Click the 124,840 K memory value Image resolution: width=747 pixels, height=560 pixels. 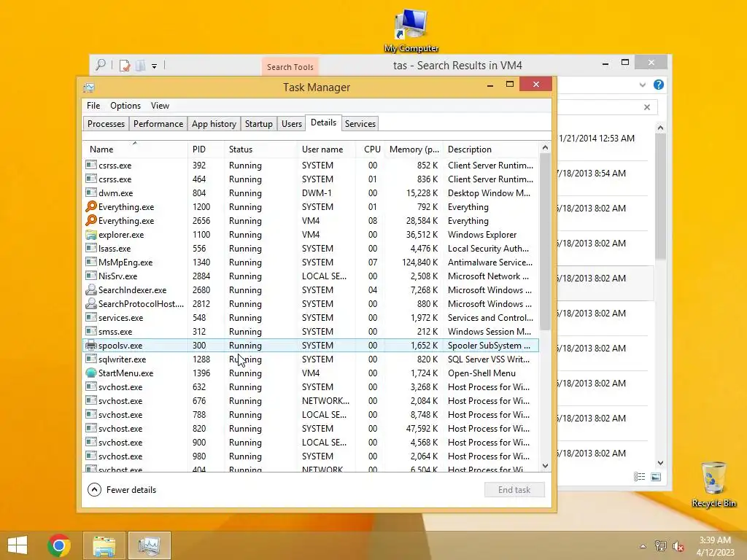tap(419, 262)
